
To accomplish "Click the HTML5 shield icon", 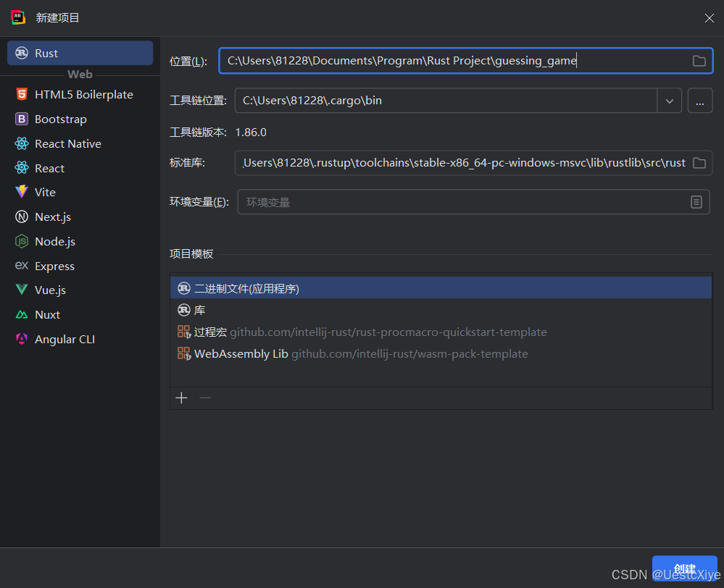I will click(22, 94).
